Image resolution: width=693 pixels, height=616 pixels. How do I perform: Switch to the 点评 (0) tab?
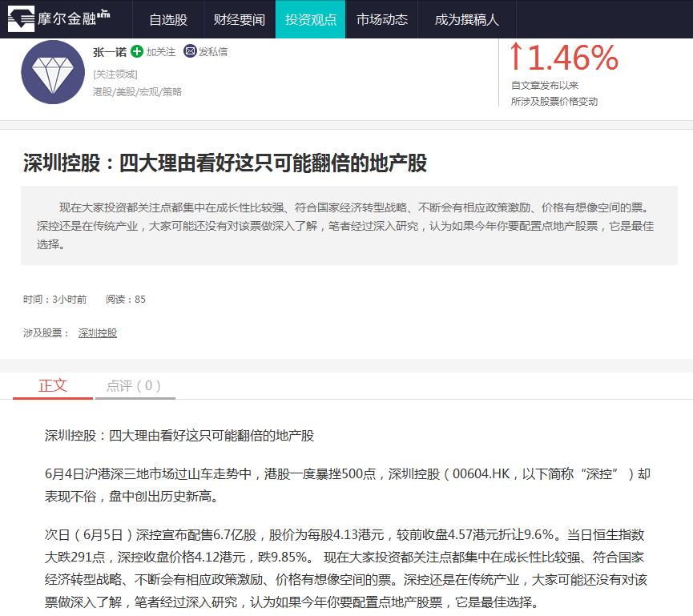pyautogui.click(x=134, y=386)
